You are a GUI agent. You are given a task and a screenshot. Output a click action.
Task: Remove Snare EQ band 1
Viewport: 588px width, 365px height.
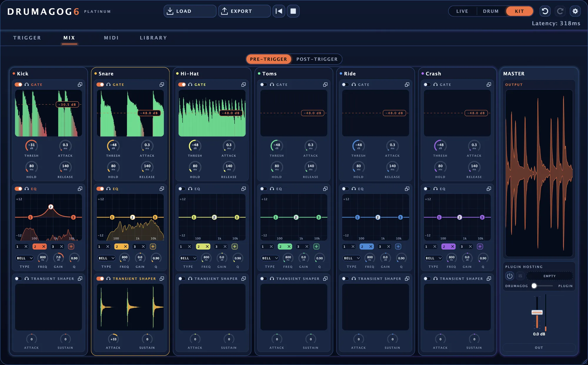coord(108,247)
